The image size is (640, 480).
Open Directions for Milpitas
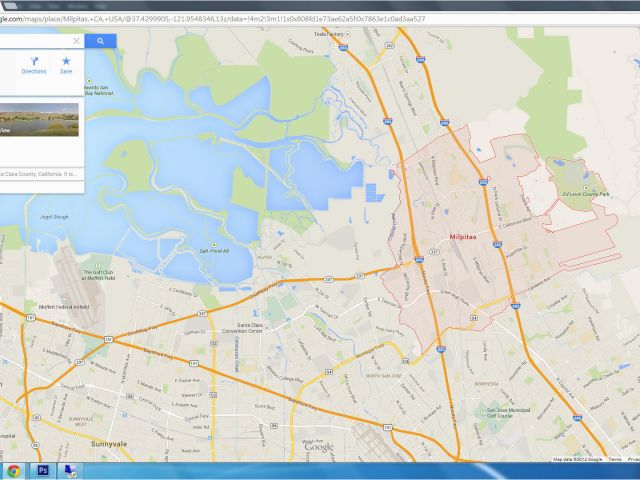point(34,66)
